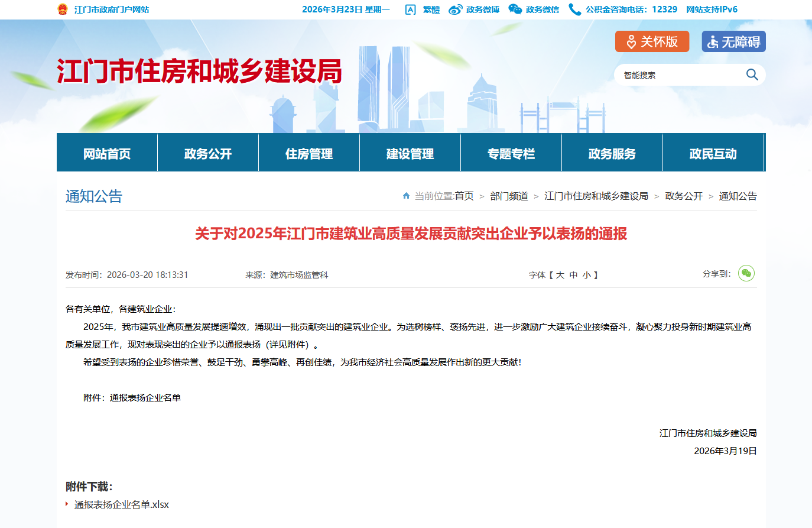
Task: Download 通报表扬企业名单.xlsx attachment
Action: coord(121,504)
